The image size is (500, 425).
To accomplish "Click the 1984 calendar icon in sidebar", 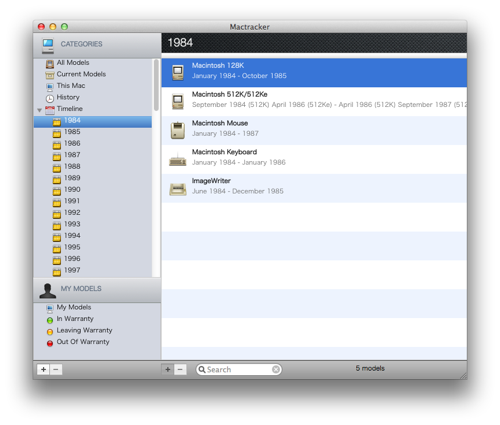I will point(57,122).
